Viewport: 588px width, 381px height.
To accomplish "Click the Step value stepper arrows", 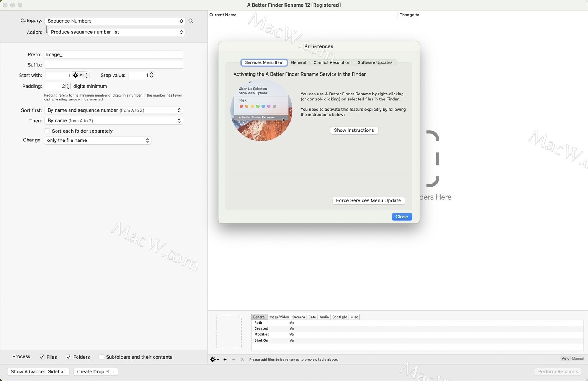I will tap(152, 75).
